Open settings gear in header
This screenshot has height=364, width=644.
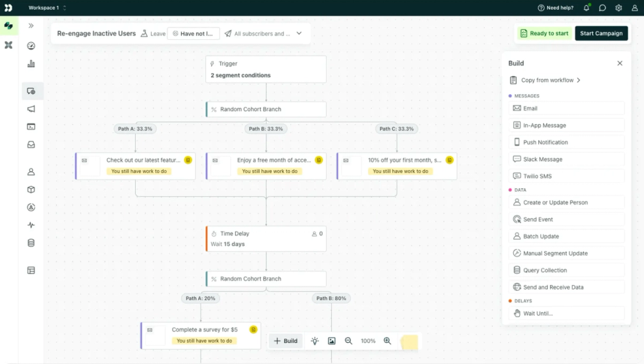click(x=619, y=8)
